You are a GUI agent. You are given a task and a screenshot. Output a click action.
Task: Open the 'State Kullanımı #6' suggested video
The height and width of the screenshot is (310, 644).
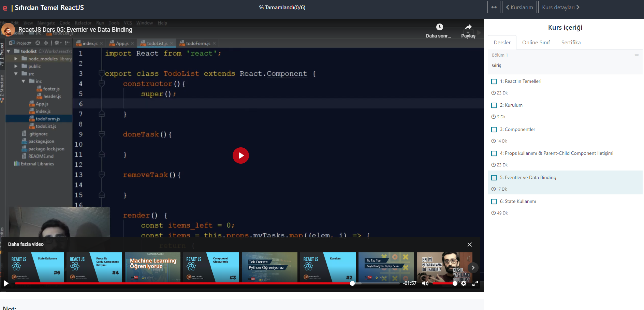tap(36, 267)
